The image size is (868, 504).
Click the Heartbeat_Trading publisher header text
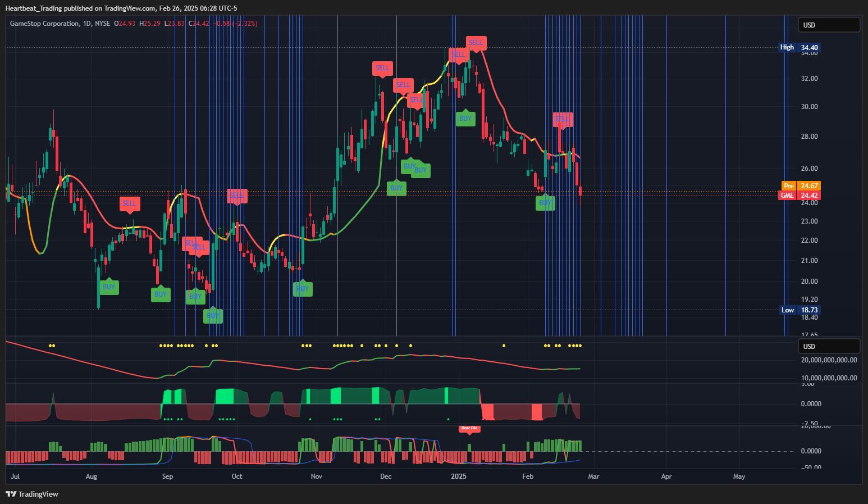pyautogui.click(x=35, y=8)
